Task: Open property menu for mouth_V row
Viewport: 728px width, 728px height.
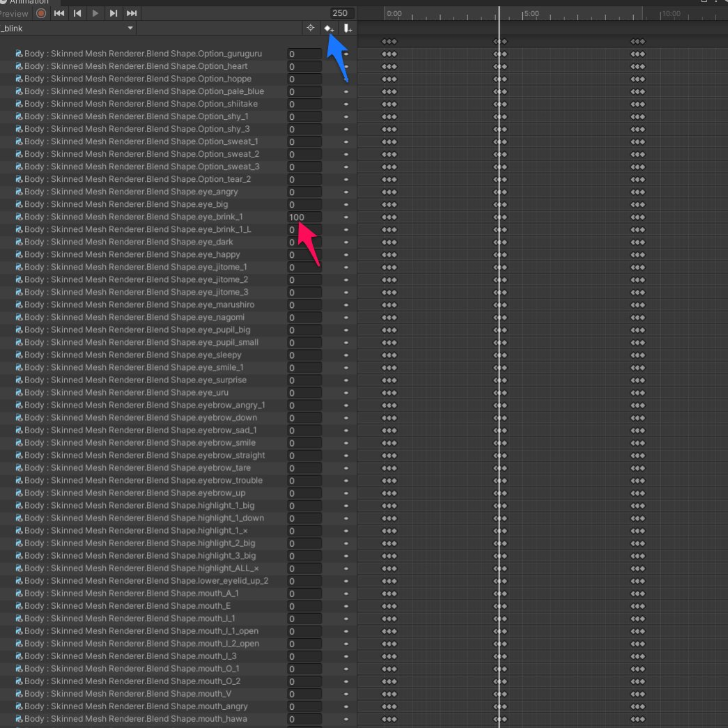Action: (346, 694)
